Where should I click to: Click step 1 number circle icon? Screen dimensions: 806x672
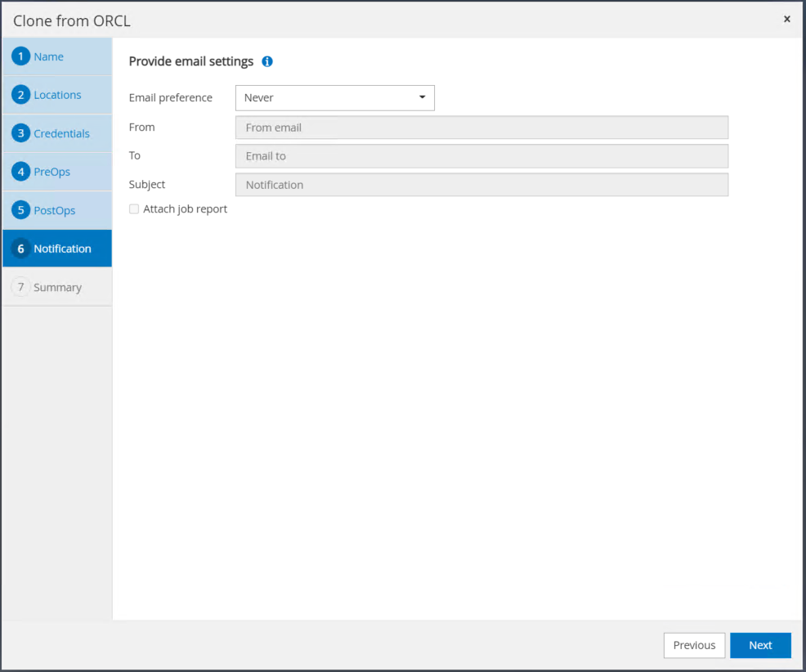click(21, 56)
